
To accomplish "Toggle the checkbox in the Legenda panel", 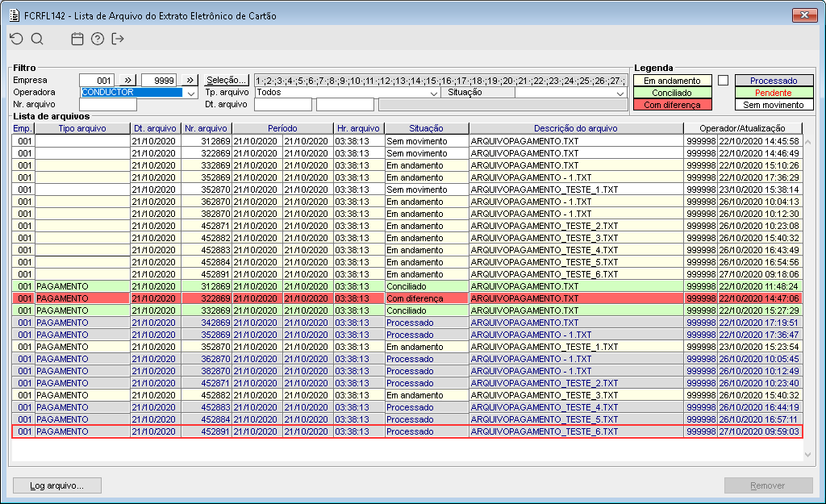I will [723, 81].
